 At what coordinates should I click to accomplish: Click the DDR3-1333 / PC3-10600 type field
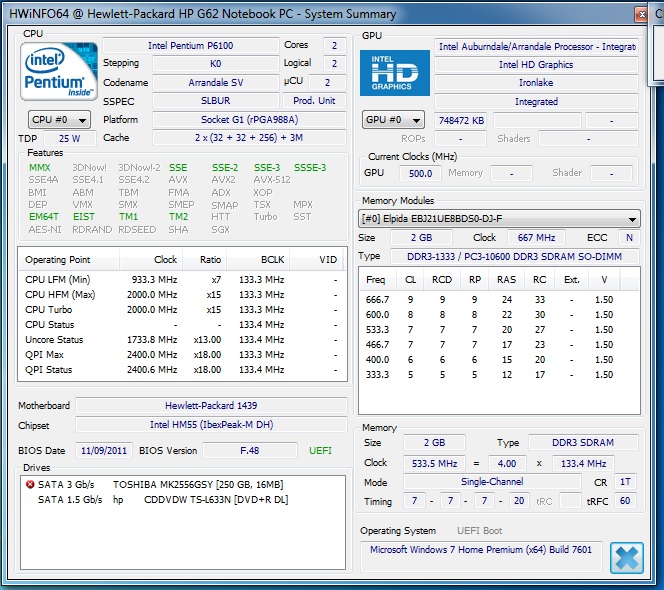(x=515, y=256)
